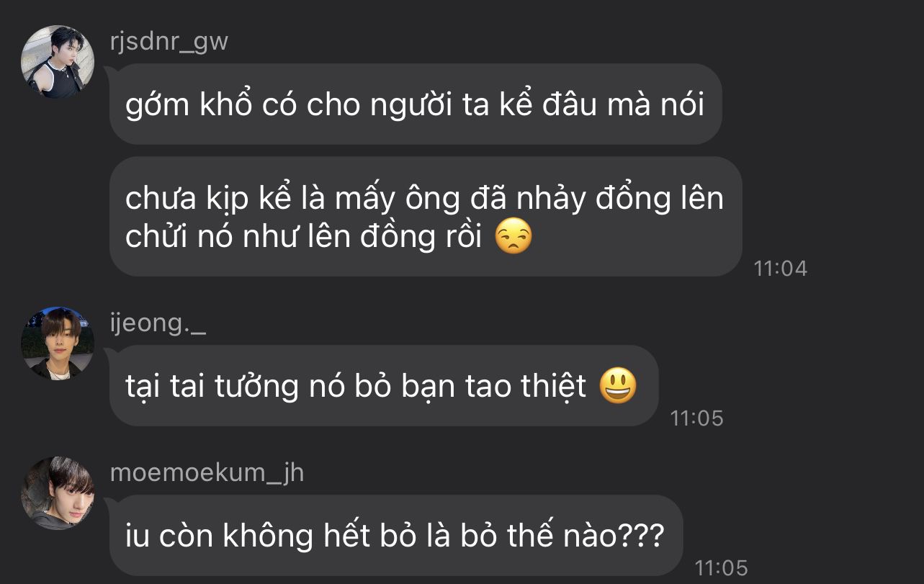Image resolution: width=924 pixels, height=584 pixels.
Task: Click the 11:05 timestamp beside ijeong._'s message
Action: (696, 418)
